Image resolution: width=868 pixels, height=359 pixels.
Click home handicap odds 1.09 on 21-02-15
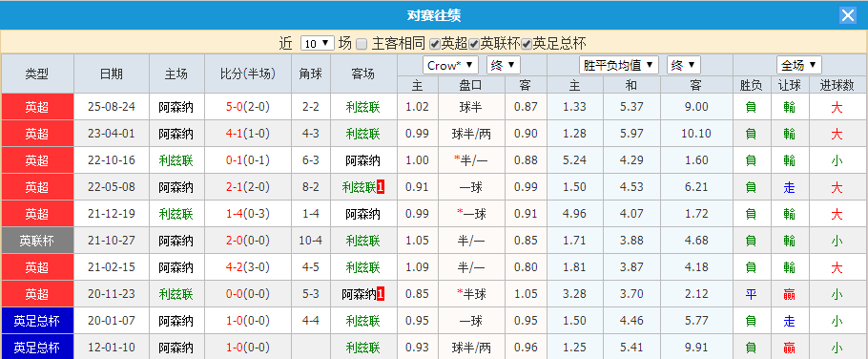[x=418, y=267]
